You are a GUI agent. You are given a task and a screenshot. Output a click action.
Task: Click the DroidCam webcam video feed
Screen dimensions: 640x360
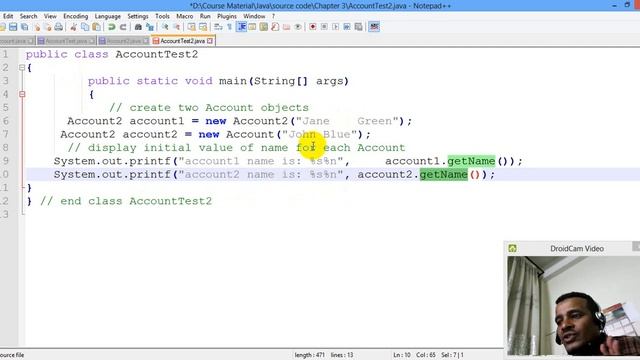pyautogui.click(x=573, y=305)
